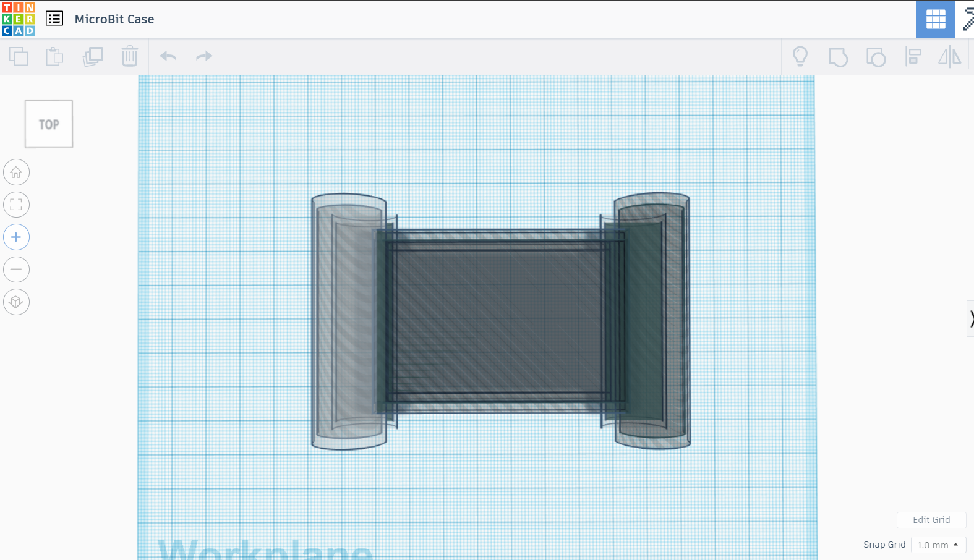Redo the last undone action
Screen dimensions: 974x560
pos(204,56)
